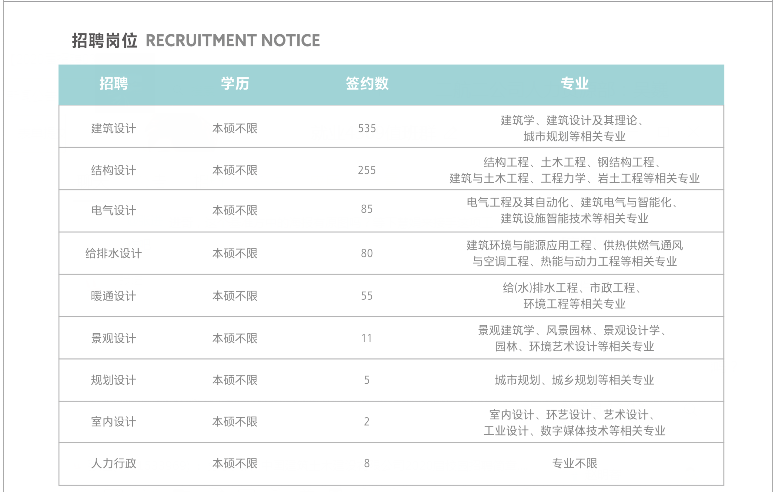Select the "建筑设计" position cell
The image size is (775, 492).
114,128
